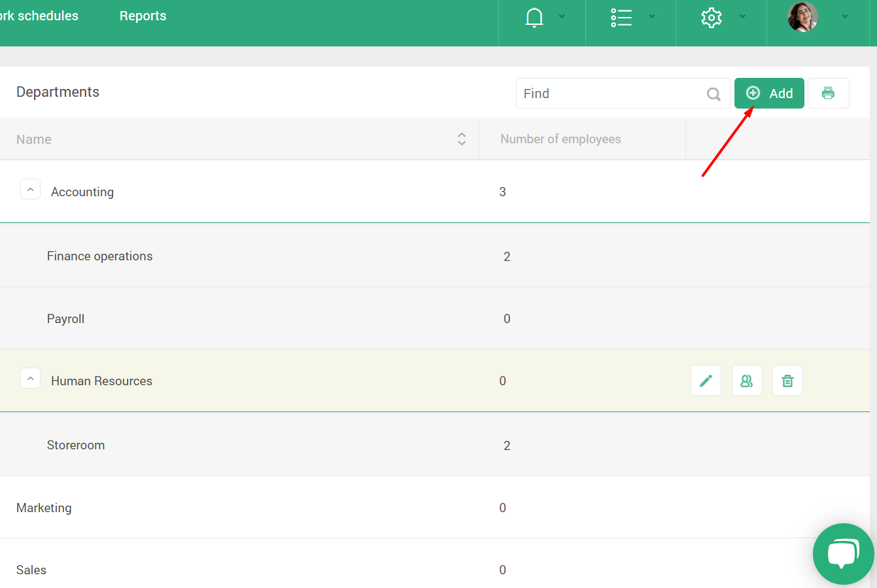Screen dimensions: 877x588
Task: Open the settings gear icon
Action: point(712,17)
